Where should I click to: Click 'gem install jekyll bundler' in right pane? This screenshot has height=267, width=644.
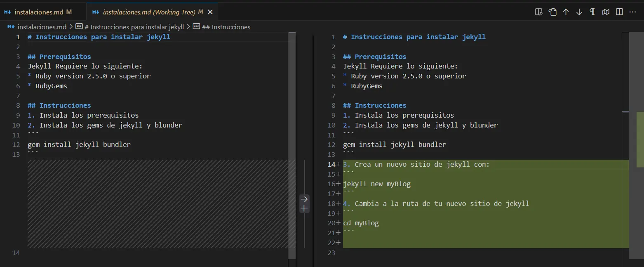pyautogui.click(x=395, y=144)
